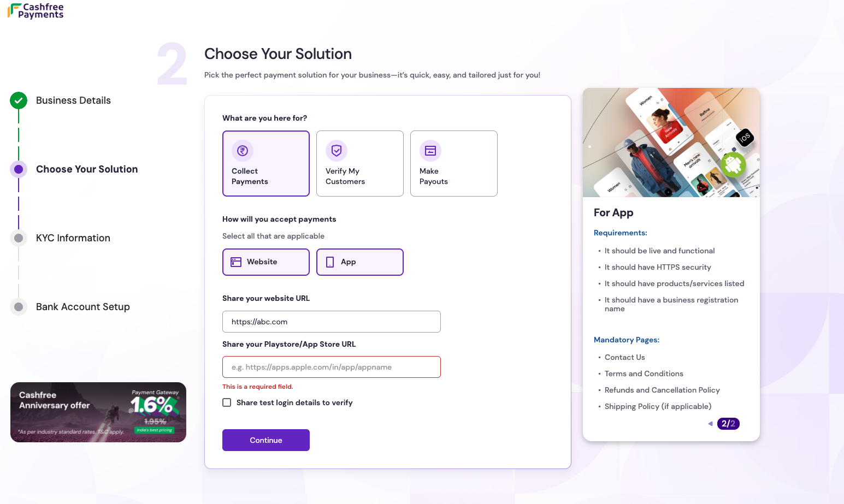Click the Cashfree Payments logo
This screenshot has height=504, width=844.
pyautogui.click(x=35, y=10)
